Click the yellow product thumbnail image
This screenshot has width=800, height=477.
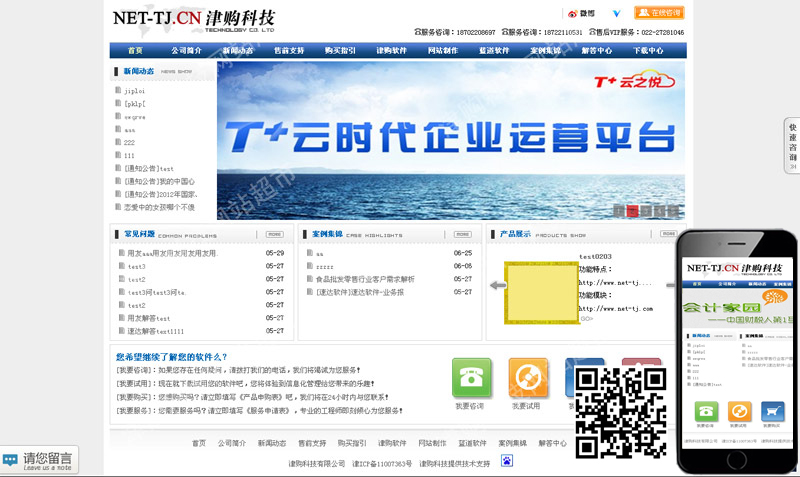pos(541,293)
